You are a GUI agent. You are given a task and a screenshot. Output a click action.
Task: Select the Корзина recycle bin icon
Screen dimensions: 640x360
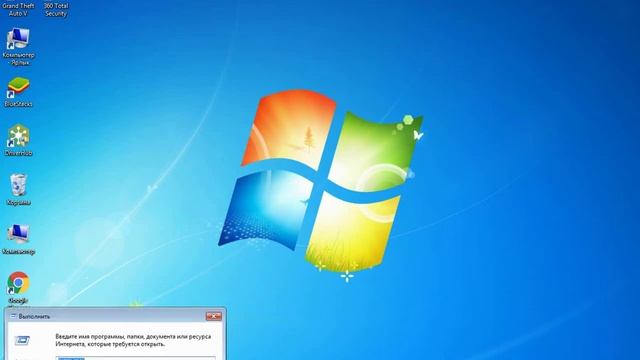tap(18, 189)
